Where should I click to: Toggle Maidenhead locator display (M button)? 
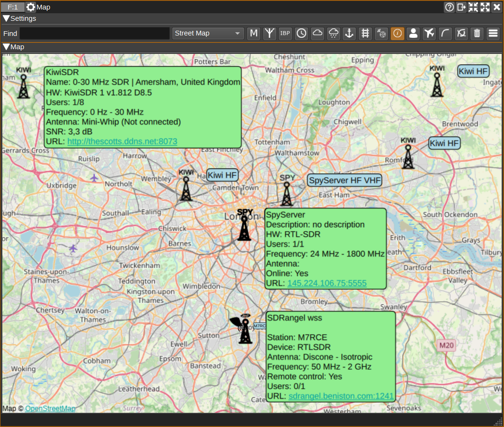click(254, 34)
